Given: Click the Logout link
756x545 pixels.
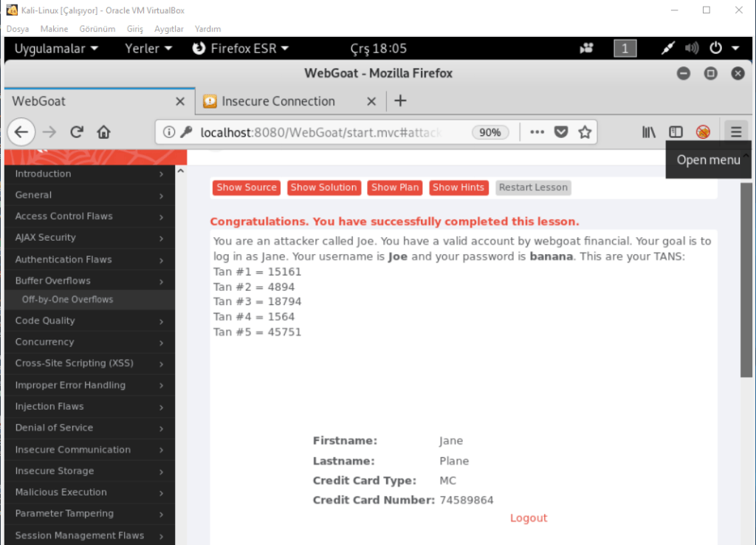Looking at the screenshot, I should click(x=529, y=518).
